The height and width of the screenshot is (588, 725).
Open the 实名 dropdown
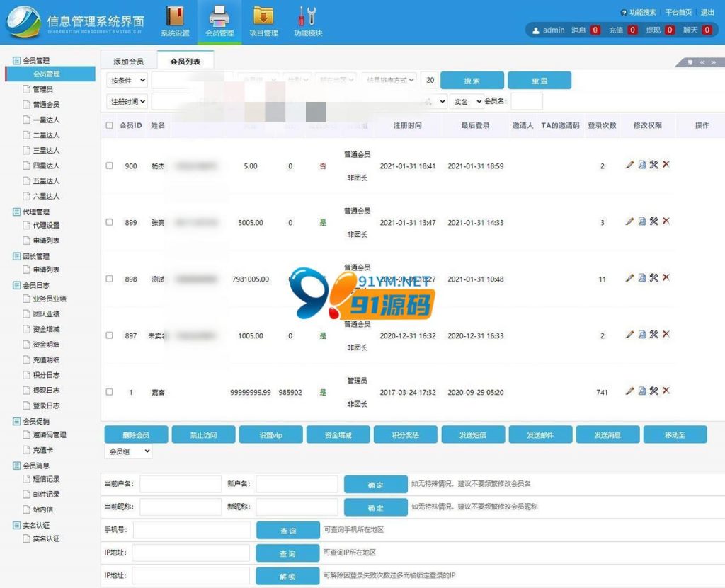pyautogui.click(x=467, y=101)
